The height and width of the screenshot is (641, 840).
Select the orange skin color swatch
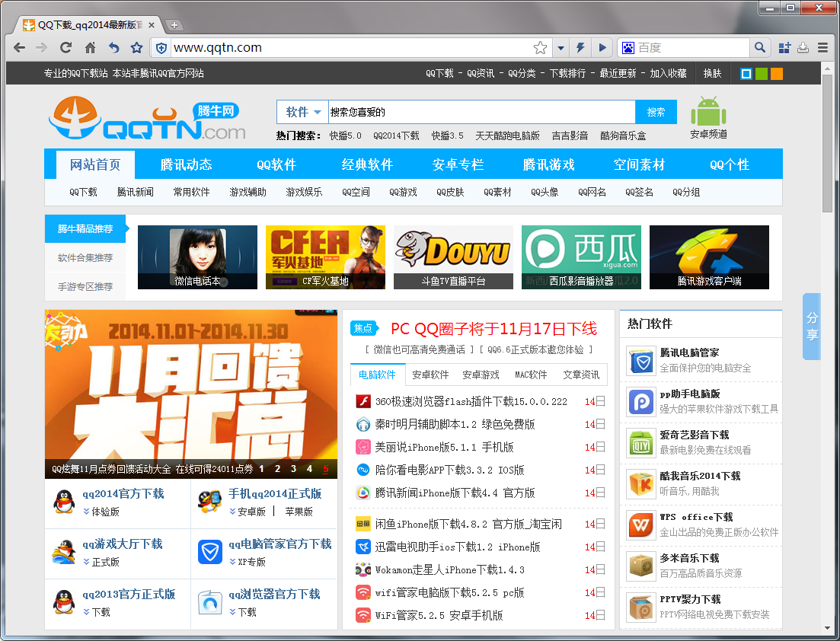tap(777, 73)
